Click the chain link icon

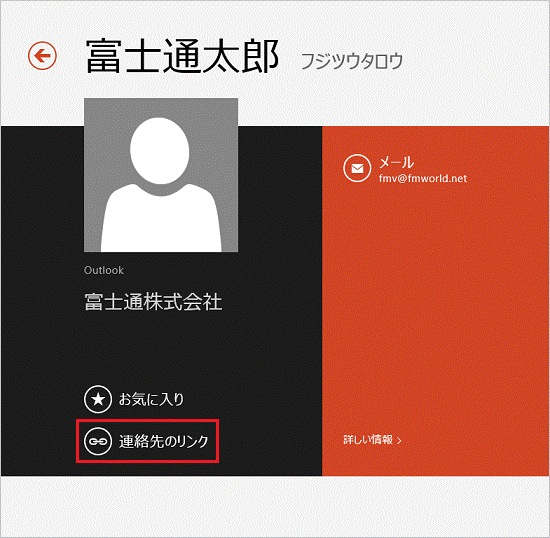click(x=98, y=441)
